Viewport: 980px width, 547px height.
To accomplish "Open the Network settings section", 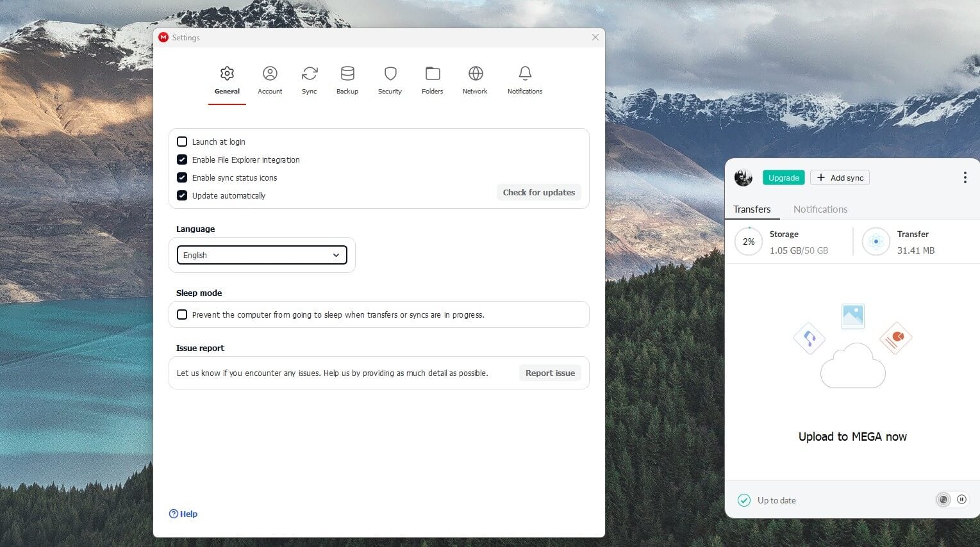I will (x=474, y=79).
